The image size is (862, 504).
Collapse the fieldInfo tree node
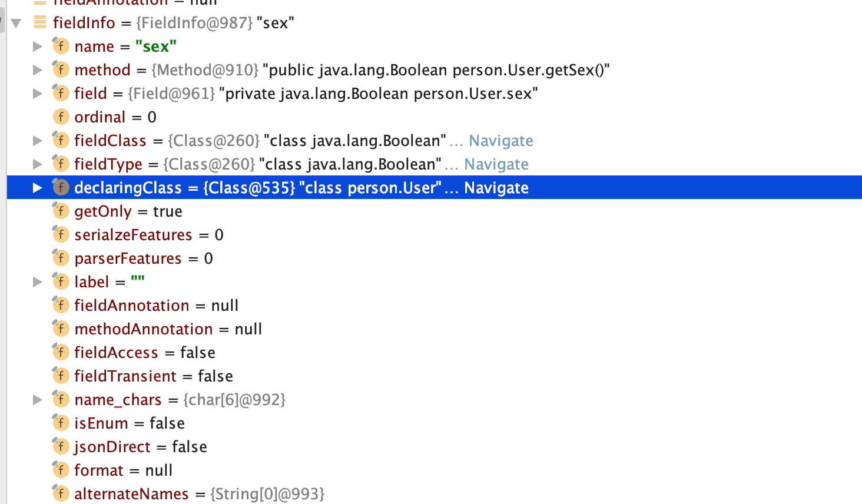(16, 23)
